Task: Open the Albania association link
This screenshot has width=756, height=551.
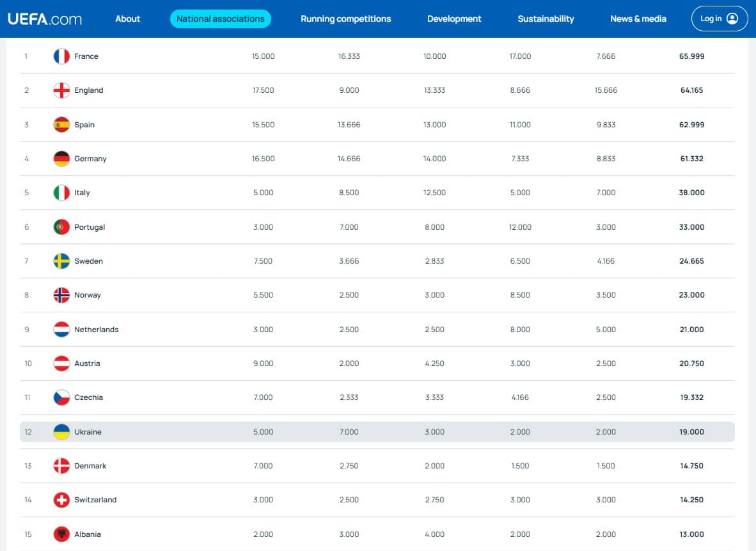Action: pos(88,534)
